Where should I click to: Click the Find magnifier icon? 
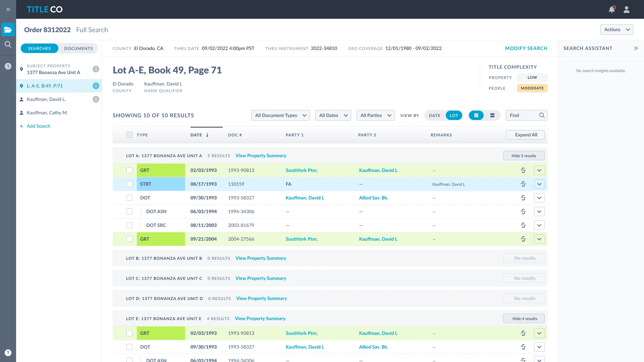(542, 115)
